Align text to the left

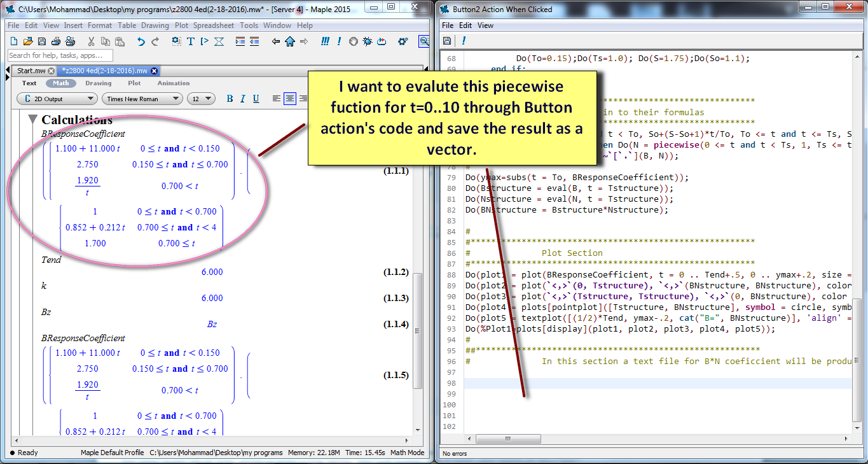(x=277, y=99)
